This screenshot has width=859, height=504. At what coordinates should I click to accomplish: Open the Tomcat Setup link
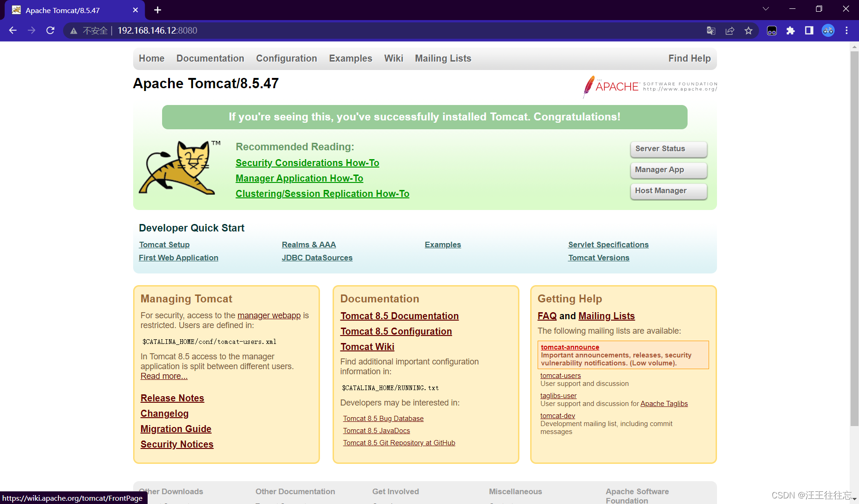[164, 245]
